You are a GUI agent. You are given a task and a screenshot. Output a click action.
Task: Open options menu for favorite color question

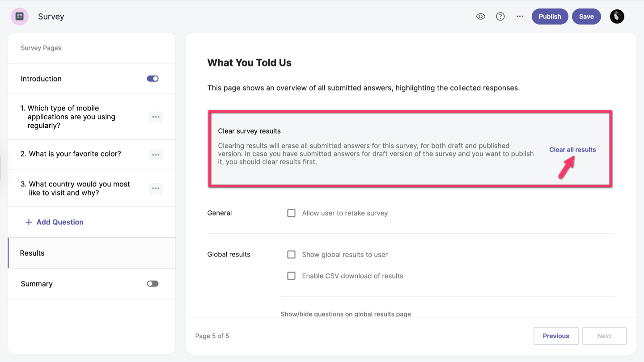point(156,155)
